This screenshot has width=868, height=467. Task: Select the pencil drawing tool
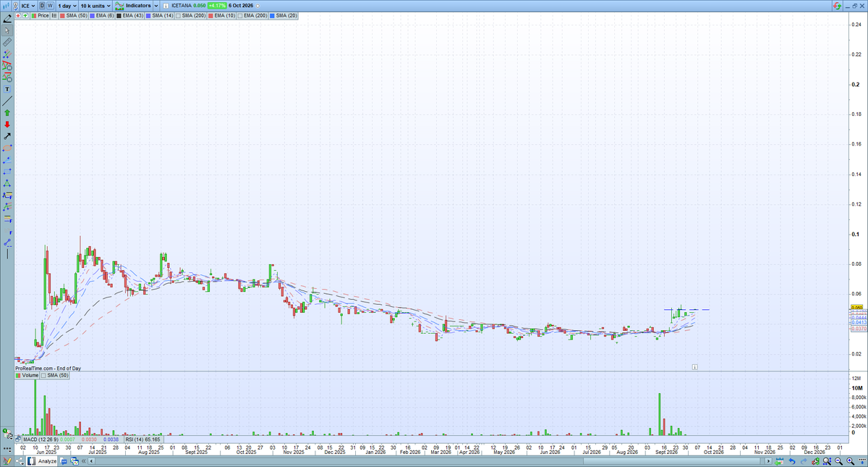coord(7,19)
